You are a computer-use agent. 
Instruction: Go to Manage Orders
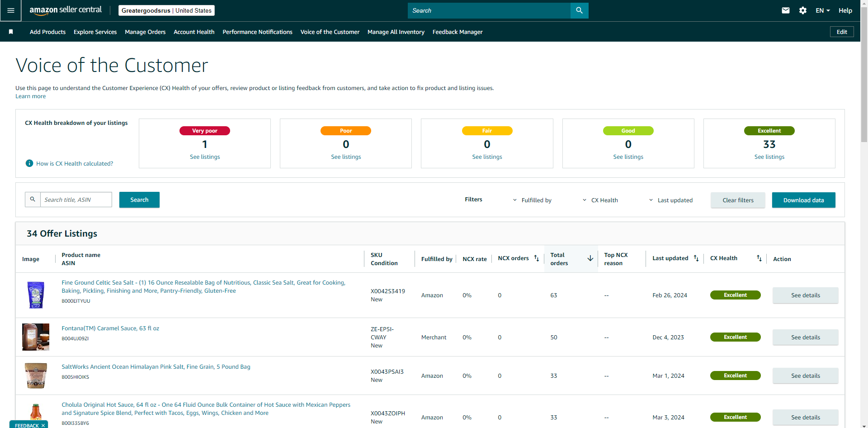(x=145, y=32)
